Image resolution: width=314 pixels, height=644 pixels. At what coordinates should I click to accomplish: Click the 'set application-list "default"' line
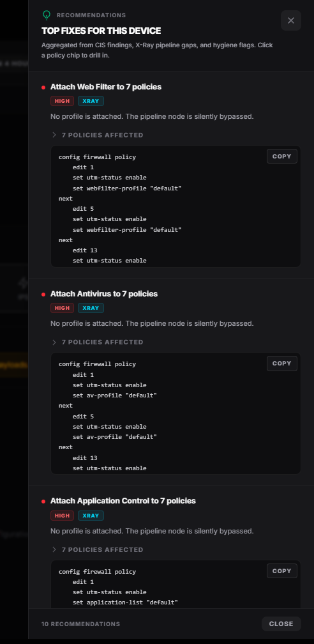click(x=125, y=602)
